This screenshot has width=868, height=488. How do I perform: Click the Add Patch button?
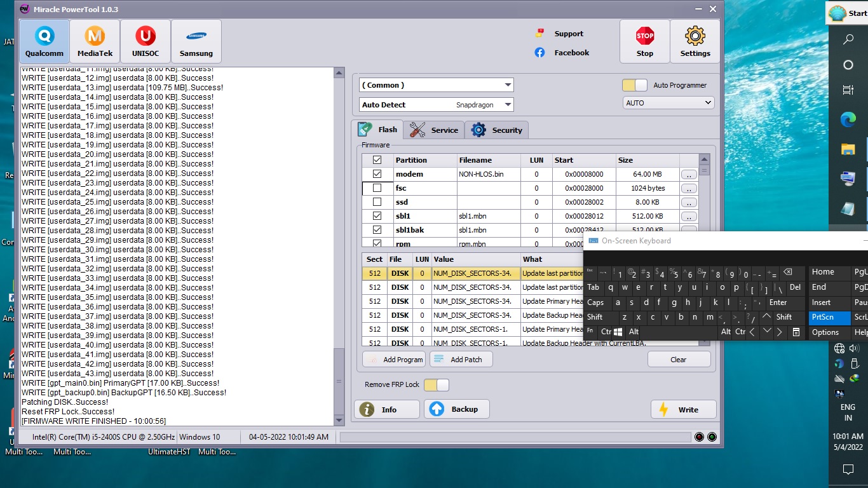461,360
